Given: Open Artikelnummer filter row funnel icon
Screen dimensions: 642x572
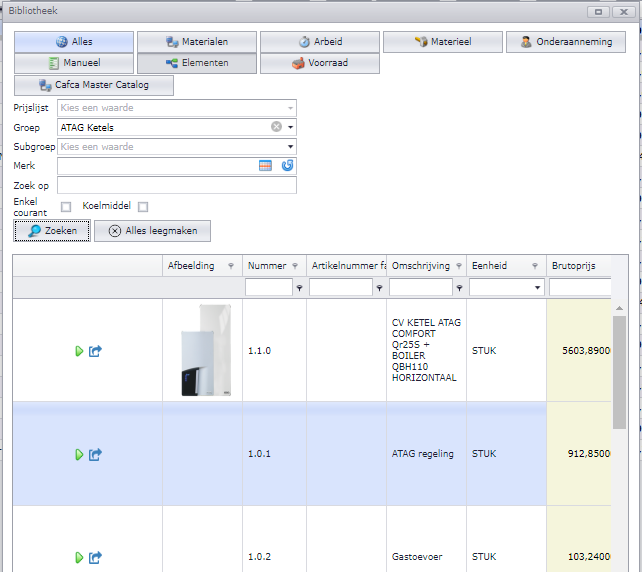Looking at the screenshot, I should tap(380, 288).
